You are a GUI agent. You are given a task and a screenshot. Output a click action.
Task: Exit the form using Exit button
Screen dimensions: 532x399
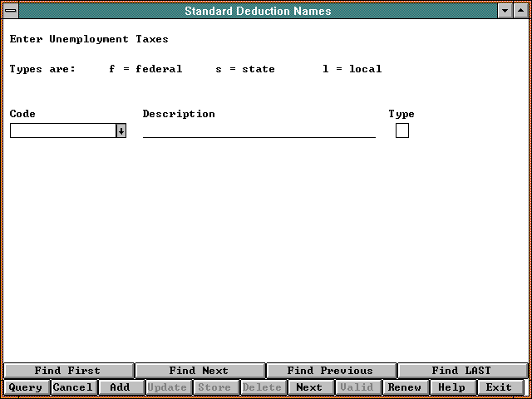point(499,387)
